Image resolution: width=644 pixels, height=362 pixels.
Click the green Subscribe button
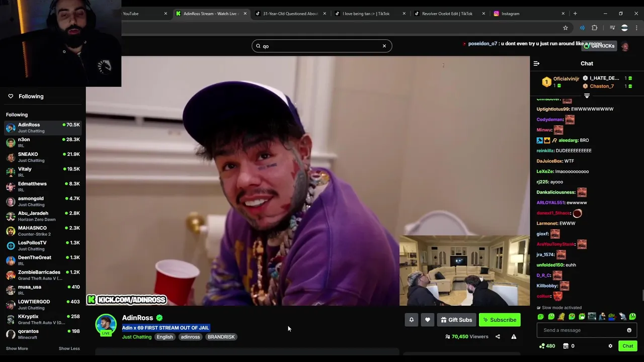click(500, 320)
